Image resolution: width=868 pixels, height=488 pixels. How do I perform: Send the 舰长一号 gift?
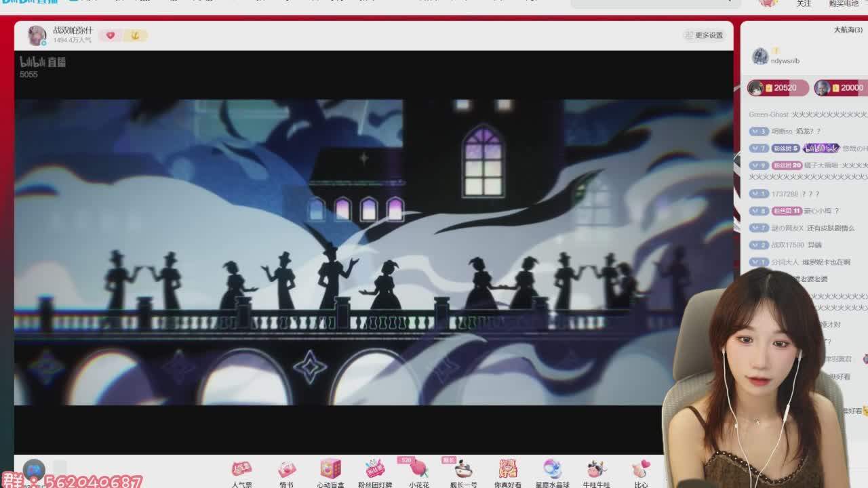point(463,474)
